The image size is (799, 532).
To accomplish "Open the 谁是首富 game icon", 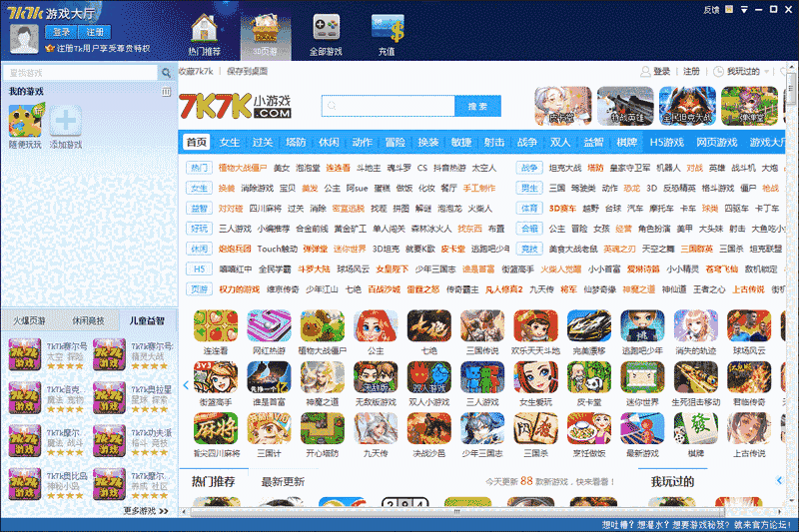I will click(x=269, y=377).
